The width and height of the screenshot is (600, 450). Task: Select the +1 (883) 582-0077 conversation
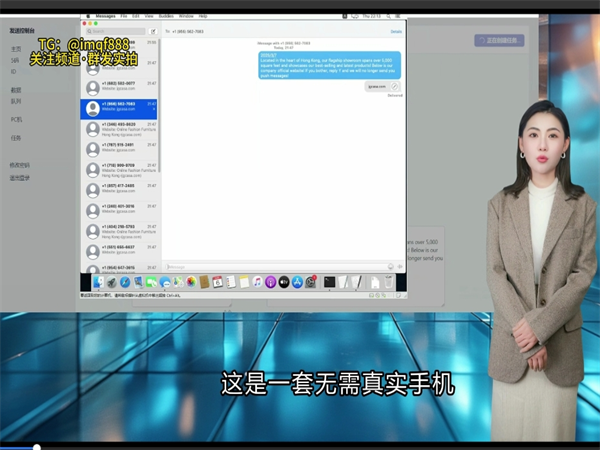click(119, 87)
